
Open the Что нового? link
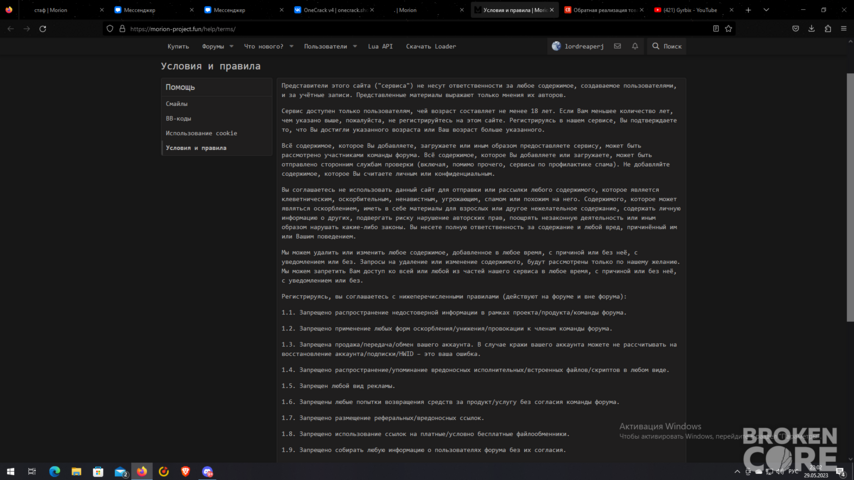click(x=264, y=46)
